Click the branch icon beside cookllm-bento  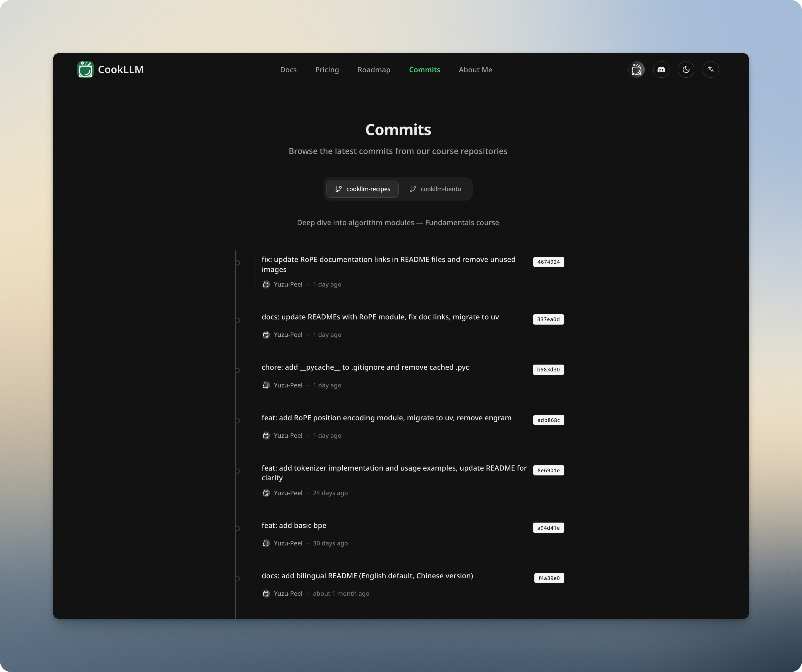(412, 189)
